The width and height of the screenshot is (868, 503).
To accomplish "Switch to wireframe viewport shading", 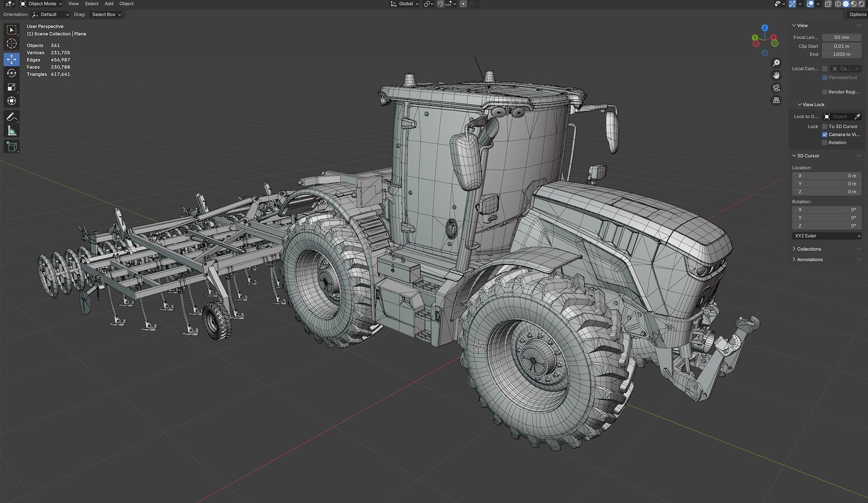I will click(x=837, y=4).
